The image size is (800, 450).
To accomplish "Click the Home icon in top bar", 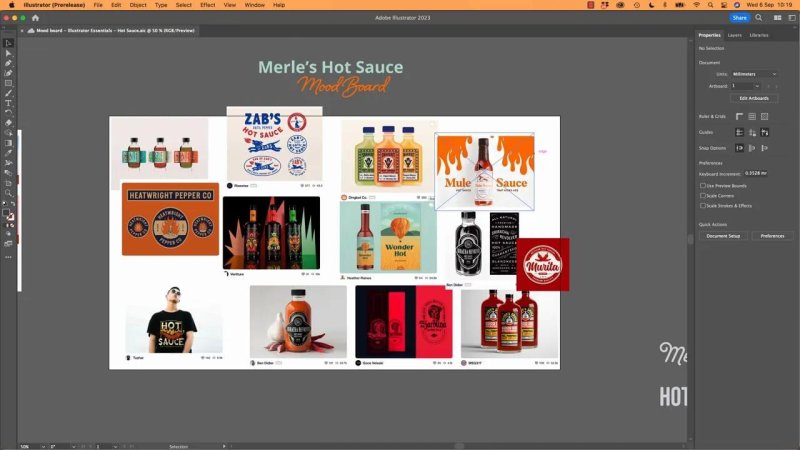I will [35, 18].
